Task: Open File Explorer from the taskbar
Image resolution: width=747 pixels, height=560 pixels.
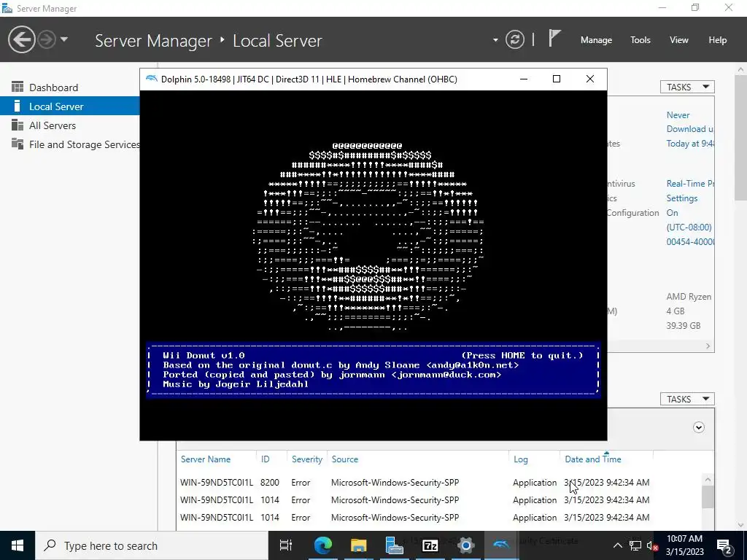Action: click(358, 545)
